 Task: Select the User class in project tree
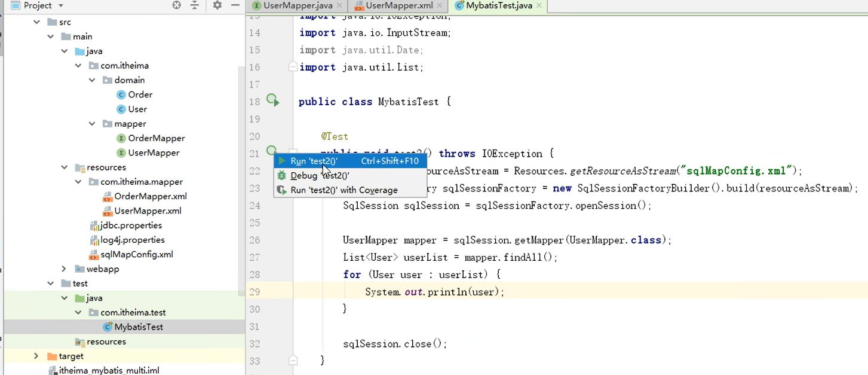click(x=138, y=109)
